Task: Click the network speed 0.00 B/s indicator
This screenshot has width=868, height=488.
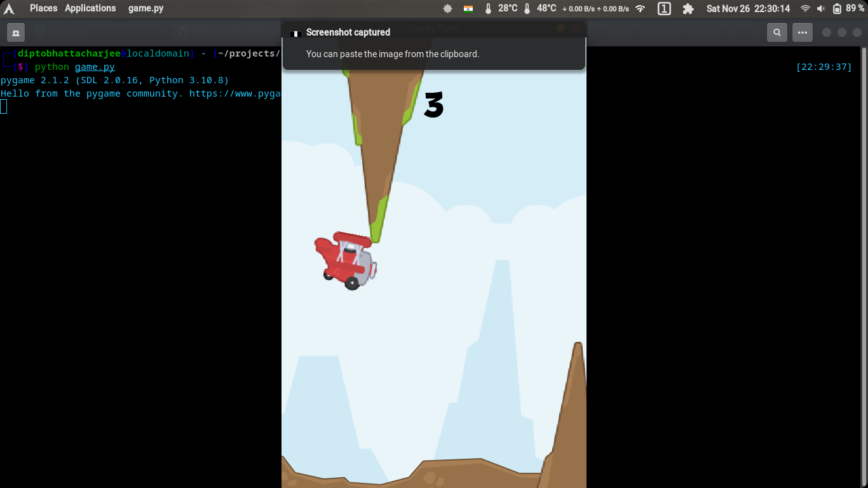Action: point(596,9)
